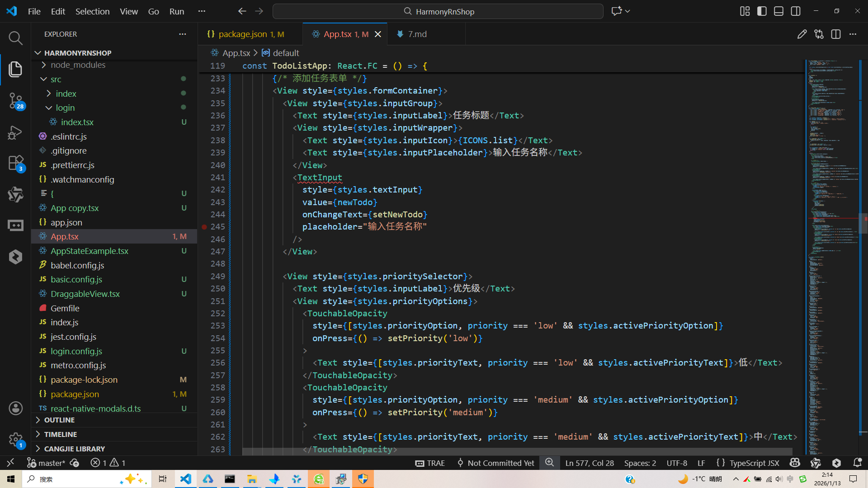Screen dimensions: 868x488
Task: Click the split editor right icon
Action: point(835,34)
